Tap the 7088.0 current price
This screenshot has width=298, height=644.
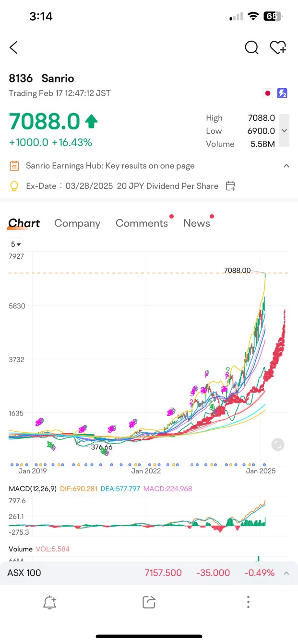(44, 122)
